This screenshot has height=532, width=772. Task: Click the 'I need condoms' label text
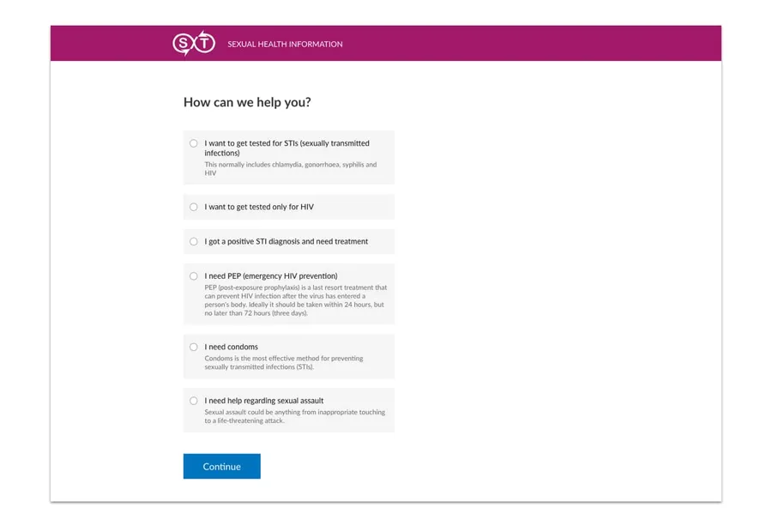coord(231,347)
